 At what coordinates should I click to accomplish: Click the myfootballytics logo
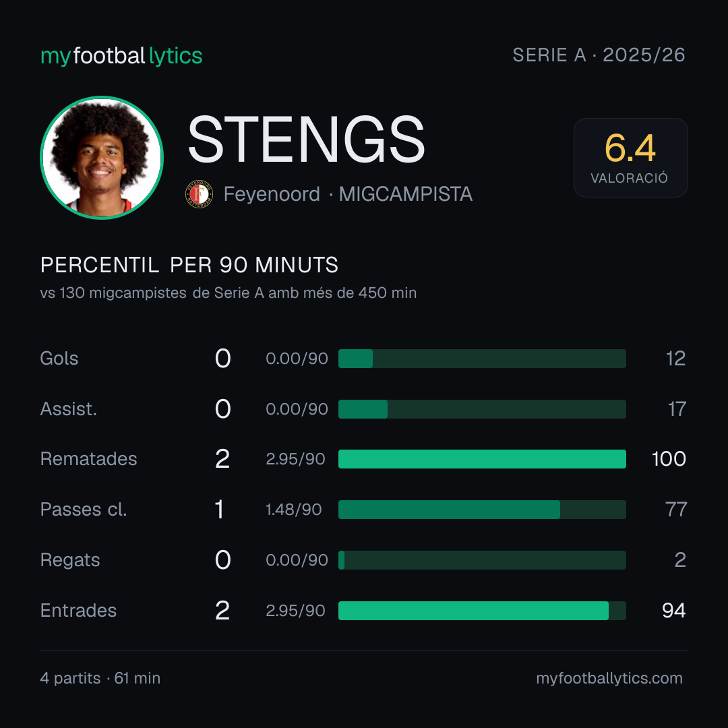tap(121, 56)
